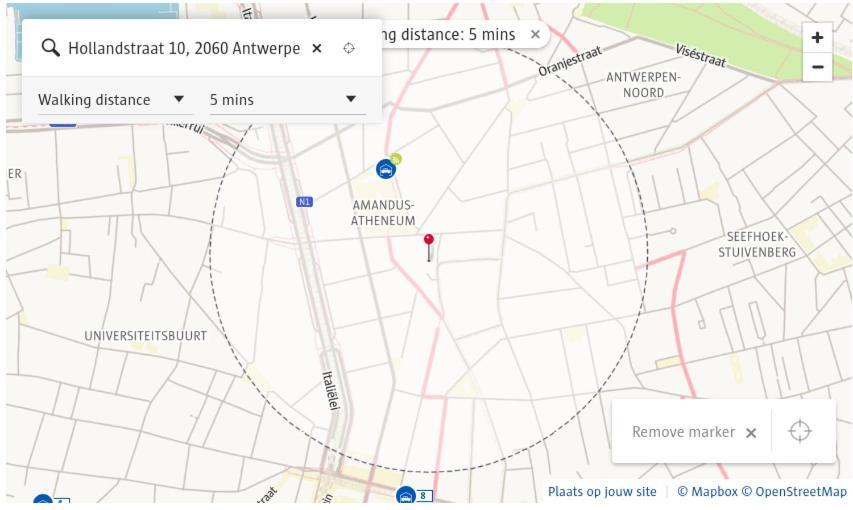Click the Seefhoek-Stuivenberg area label

[x=757, y=244]
